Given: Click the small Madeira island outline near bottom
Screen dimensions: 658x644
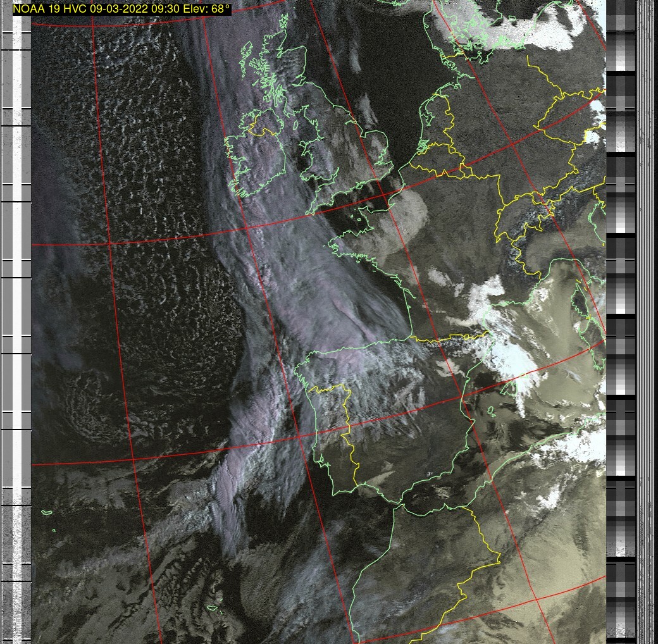Looking at the screenshot, I should [213, 609].
